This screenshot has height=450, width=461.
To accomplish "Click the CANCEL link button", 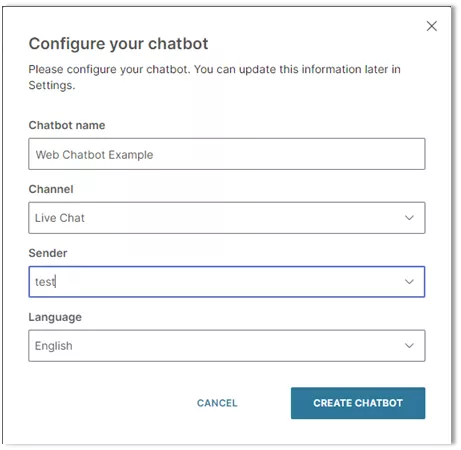I will pos(217,403).
